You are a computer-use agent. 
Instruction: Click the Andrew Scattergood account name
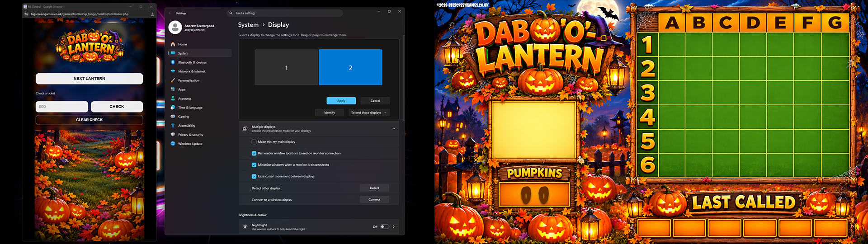point(199,26)
